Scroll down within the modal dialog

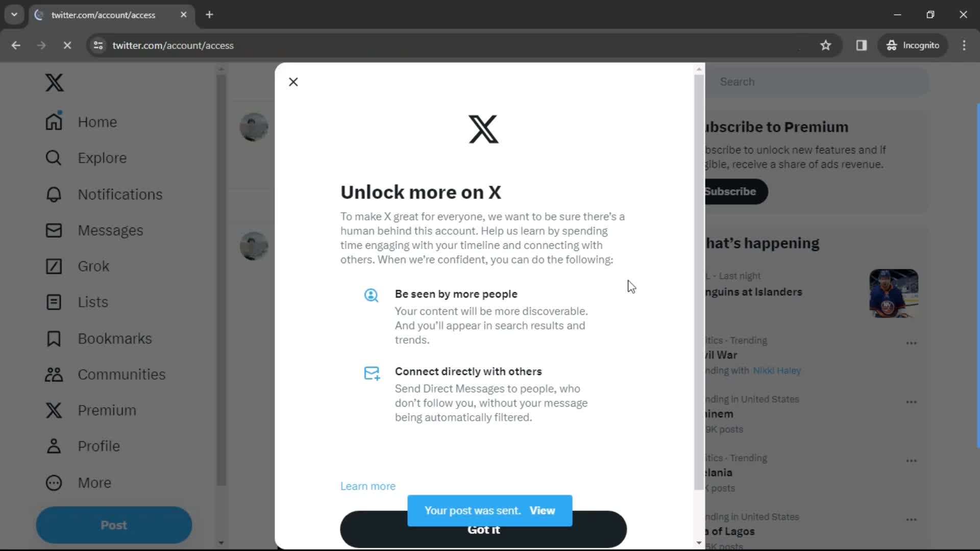(x=699, y=542)
